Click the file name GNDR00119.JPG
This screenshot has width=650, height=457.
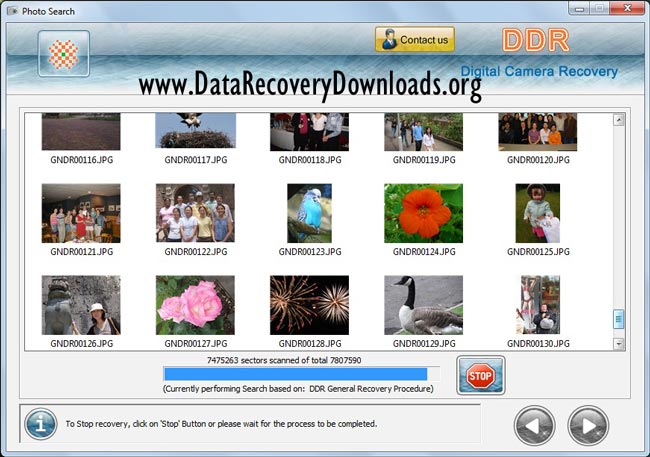(424, 160)
